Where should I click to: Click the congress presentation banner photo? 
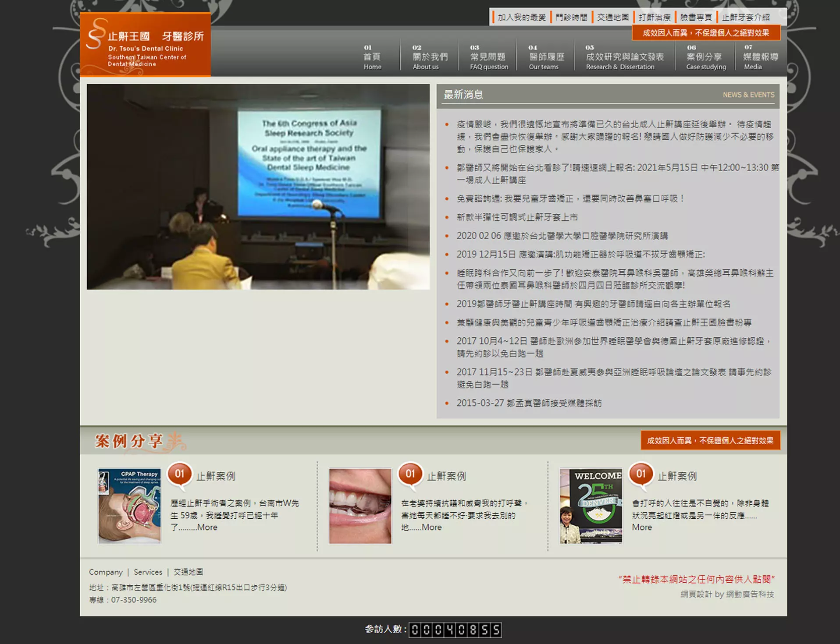[x=258, y=187]
